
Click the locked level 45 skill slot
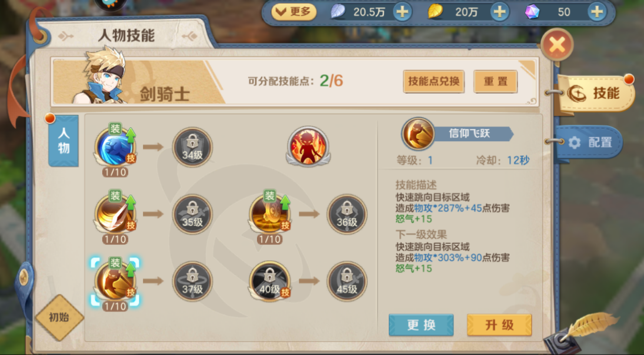click(346, 281)
